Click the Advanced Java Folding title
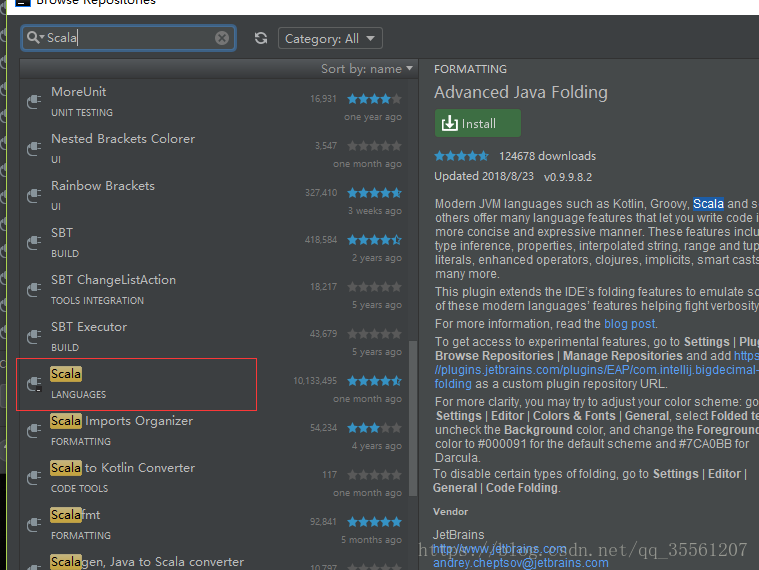Image resolution: width=759 pixels, height=570 pixels. click(520, 92)
